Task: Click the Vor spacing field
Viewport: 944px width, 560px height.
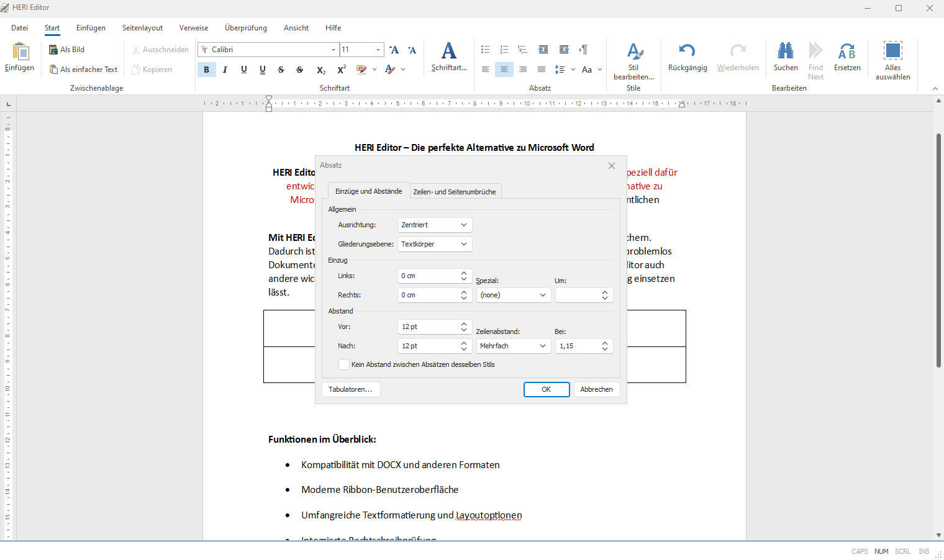Action: [435, 327]
